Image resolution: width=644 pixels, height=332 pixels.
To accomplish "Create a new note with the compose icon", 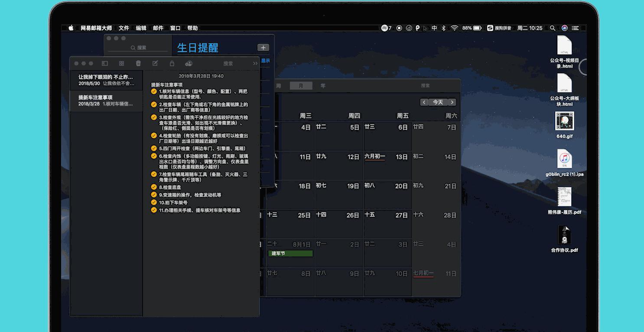I will [x=155, y=63].
